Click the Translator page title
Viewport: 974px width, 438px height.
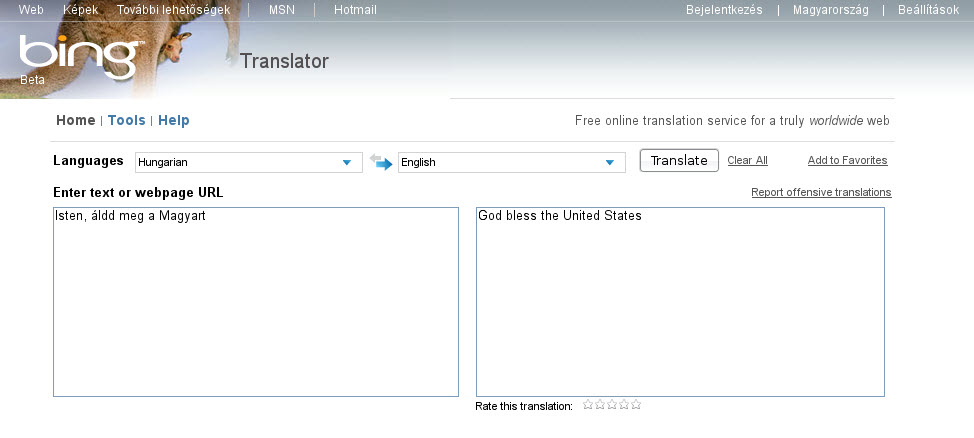(x=284, y=61)
